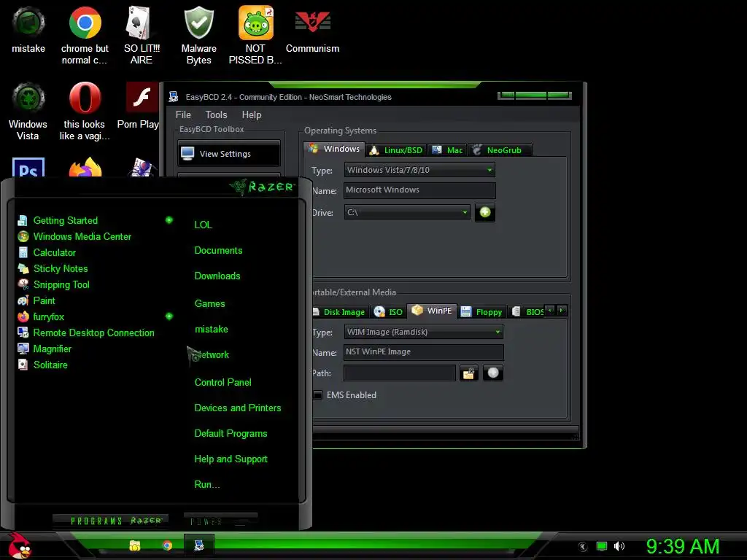Click Getting Started in Start menu
This screenshot has width=747, height=560.
[65, 220]
